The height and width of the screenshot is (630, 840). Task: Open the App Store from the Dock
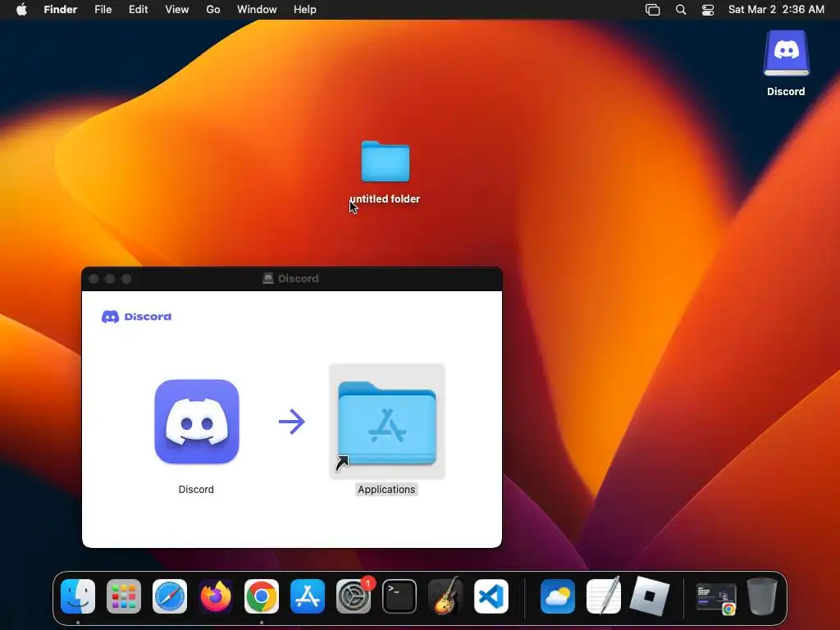[x=308, y=596]
